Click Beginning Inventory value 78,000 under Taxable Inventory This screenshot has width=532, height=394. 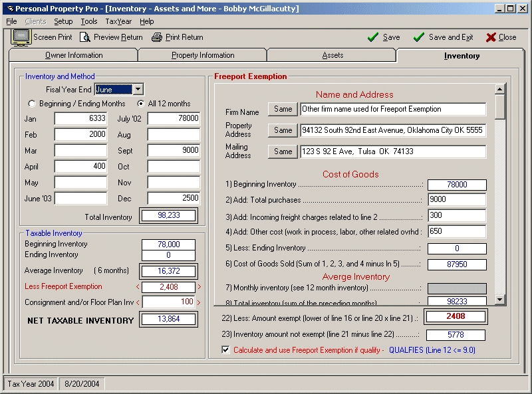(169, 245)
